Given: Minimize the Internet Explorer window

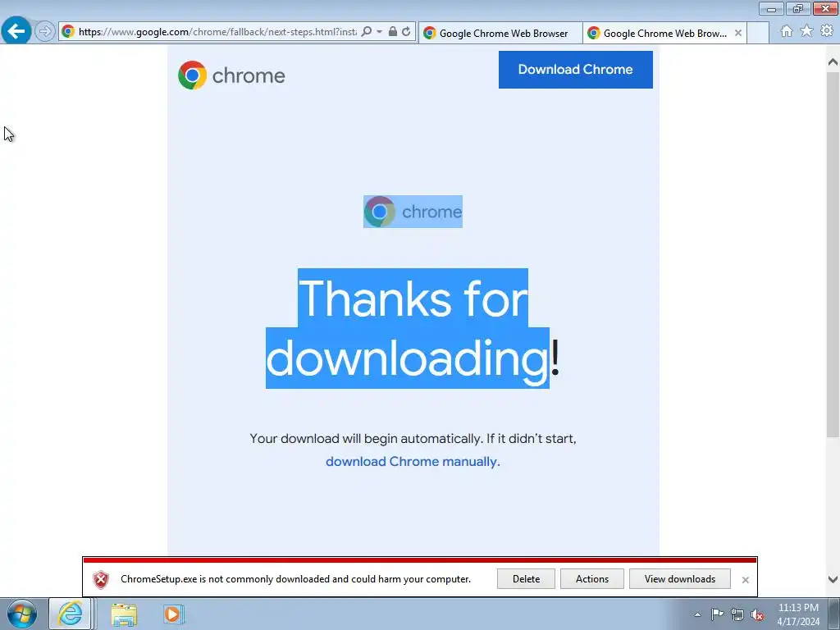Looking at the screenshot, I should 771,8.
